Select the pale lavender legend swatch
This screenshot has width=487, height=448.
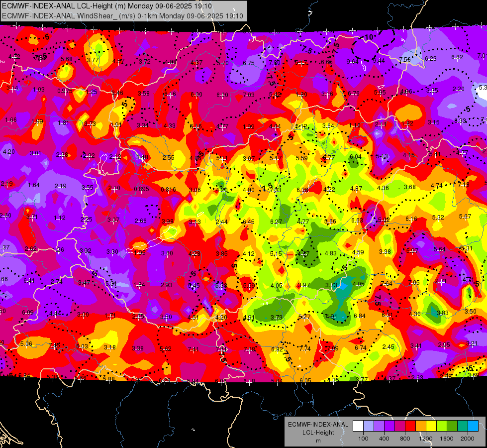(x=368, y=426)
